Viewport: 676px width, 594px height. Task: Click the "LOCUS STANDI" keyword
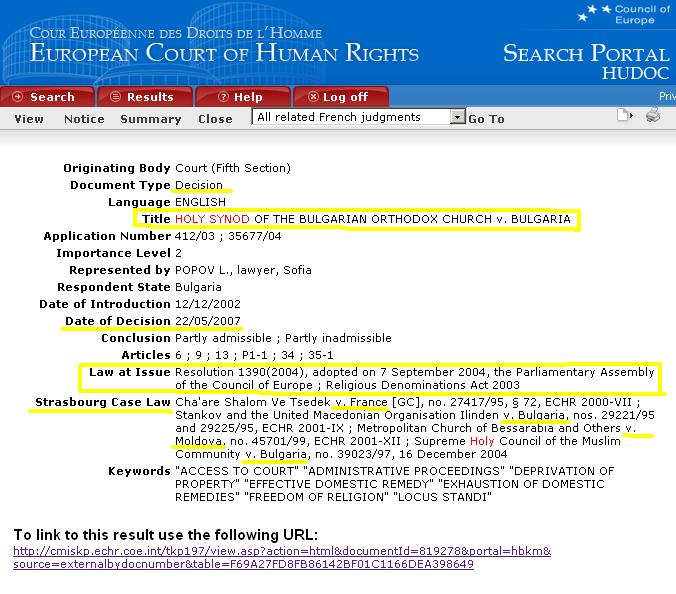(x=443, y=497)
